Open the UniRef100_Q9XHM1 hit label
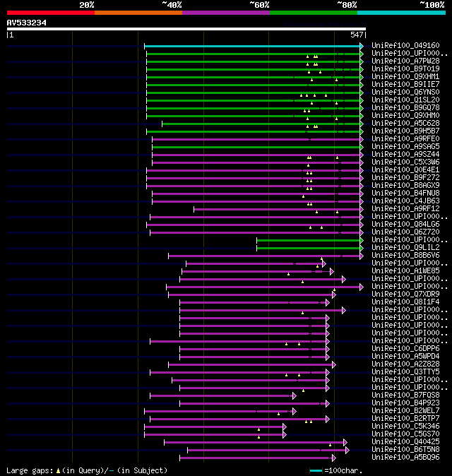The width and height of the screenshot is (452, 476). click(405, 76)
